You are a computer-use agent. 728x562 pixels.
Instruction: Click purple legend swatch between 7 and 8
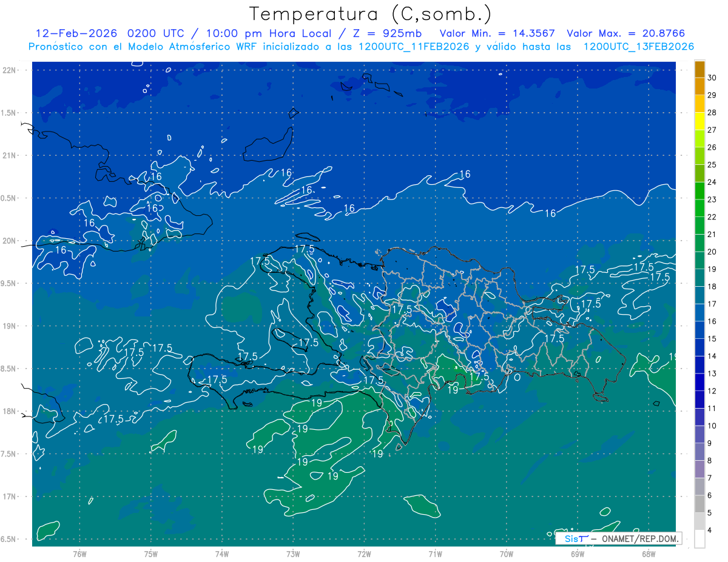click(699, 469)
